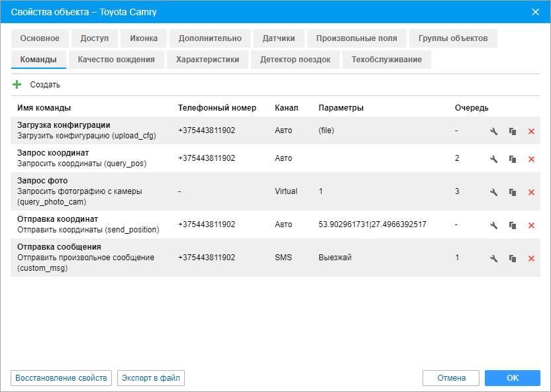Click the Выезжай parameter text
Screen dimensions: 551x392
tap(335, 258)
